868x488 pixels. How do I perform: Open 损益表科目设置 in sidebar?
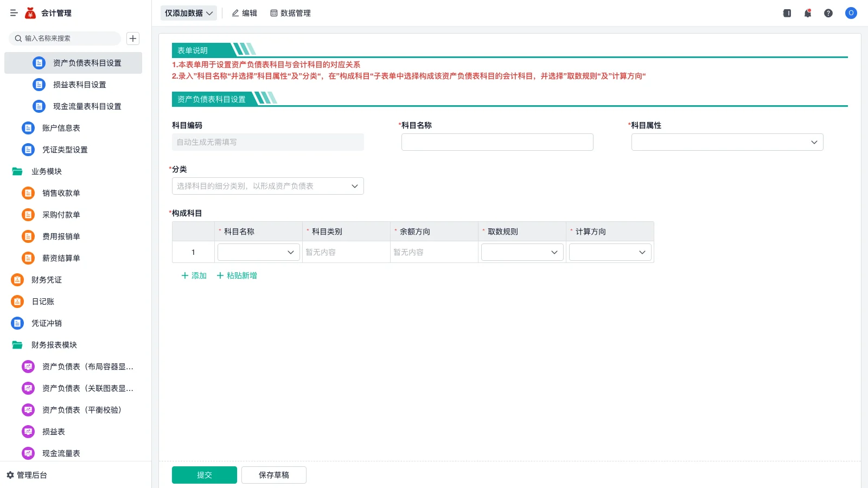pos(73,85)
